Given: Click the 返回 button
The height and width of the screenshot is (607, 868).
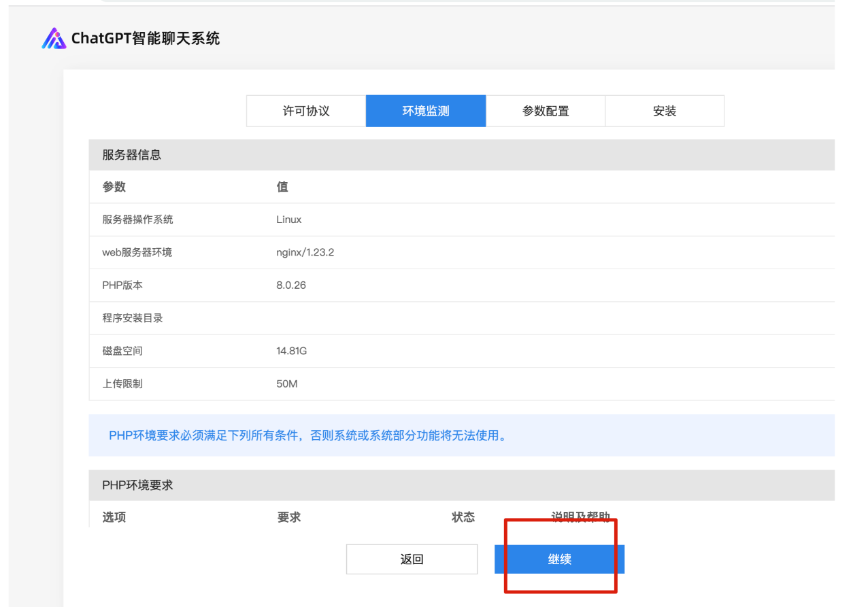Looking at the screenshot, I should click(x=412, y=559).
